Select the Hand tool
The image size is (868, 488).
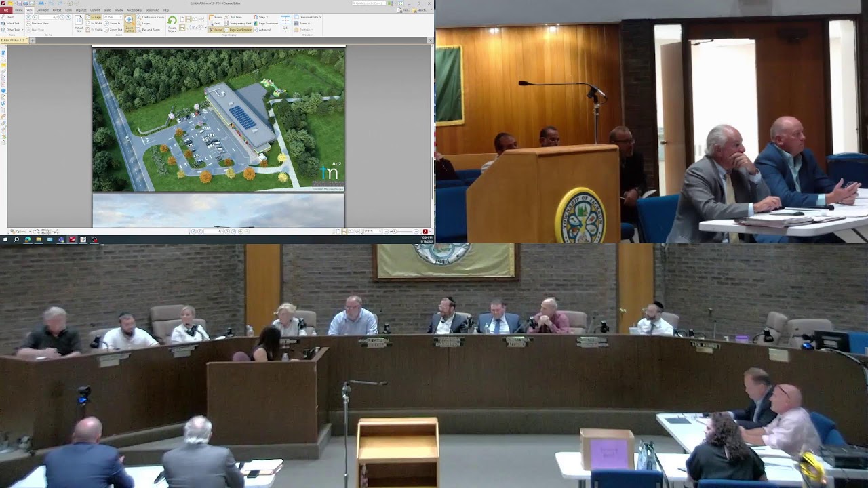pos(9,17)
